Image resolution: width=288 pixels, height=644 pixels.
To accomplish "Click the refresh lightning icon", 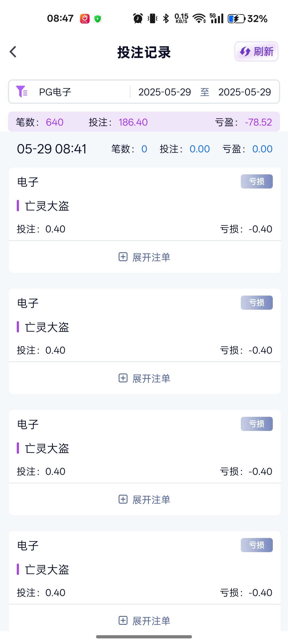I will (245, 52).
